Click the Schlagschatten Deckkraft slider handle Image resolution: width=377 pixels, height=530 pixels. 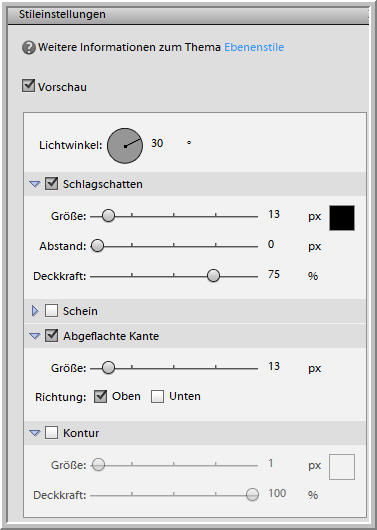point(213,275)
